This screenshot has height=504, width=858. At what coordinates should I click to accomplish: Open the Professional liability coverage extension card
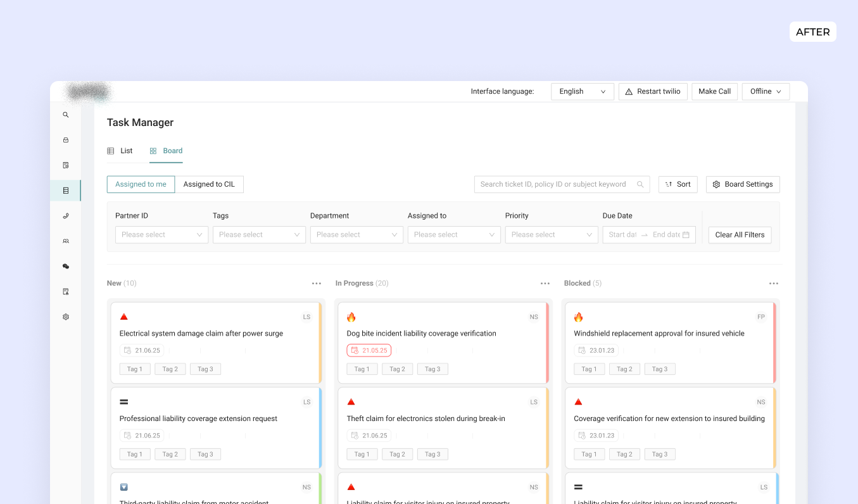216,428
